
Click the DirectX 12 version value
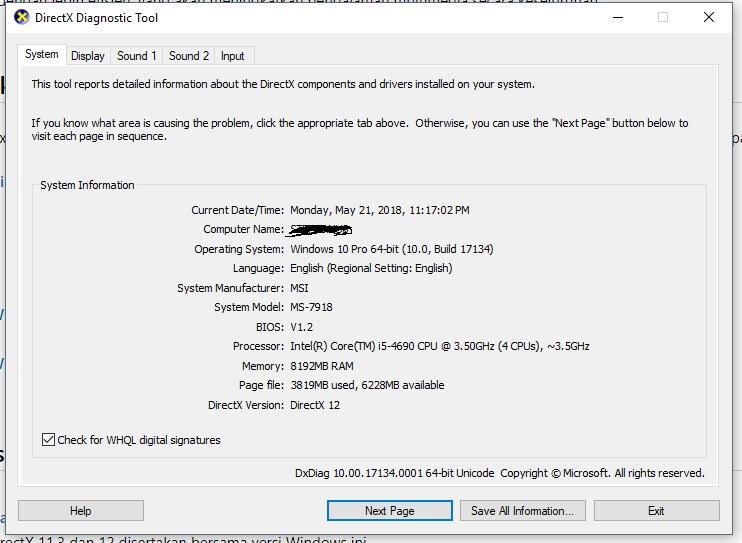click(315, 405)
